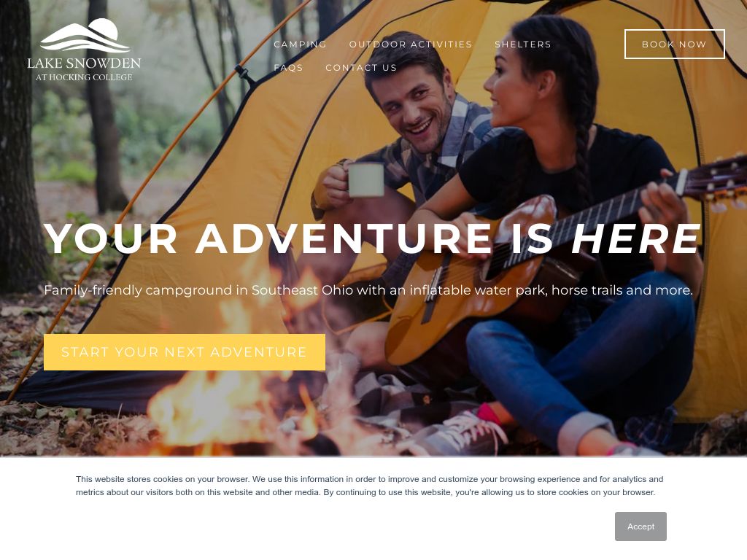The height and width of the screenshot is (560, 747).
Task: Click the Your Adventure Is Here headline
Action: tap(372, 238)
